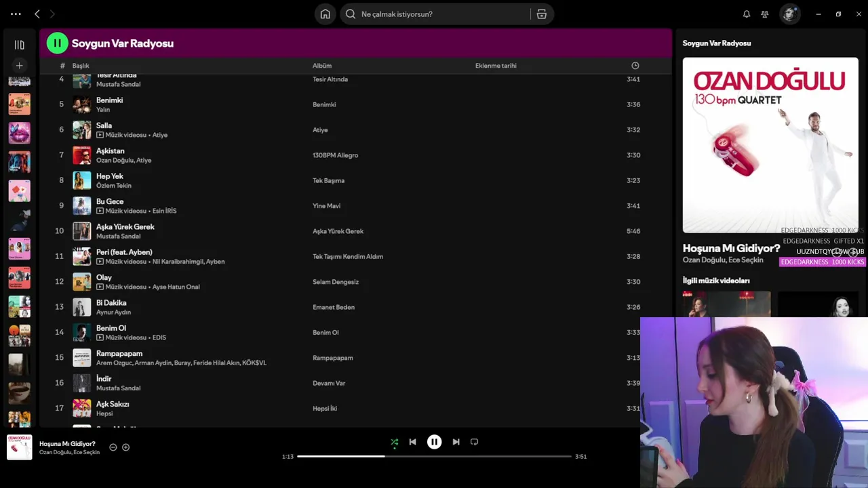Open the notifications bell

[x=747, y=14]
